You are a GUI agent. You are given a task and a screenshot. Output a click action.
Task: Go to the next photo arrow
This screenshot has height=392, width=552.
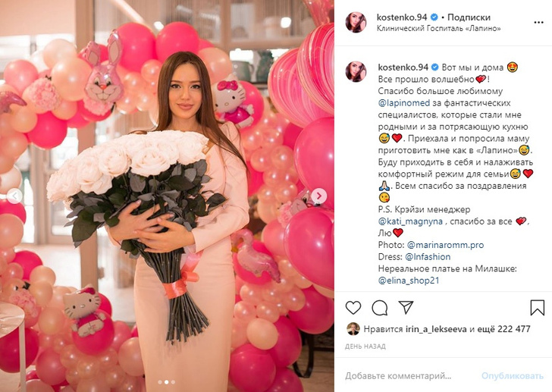coord(319,196)
